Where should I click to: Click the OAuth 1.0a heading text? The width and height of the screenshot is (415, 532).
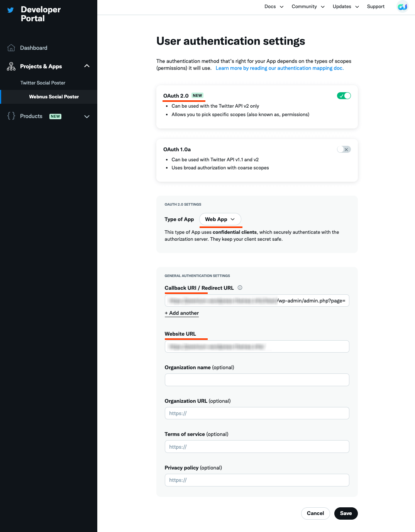177,149
